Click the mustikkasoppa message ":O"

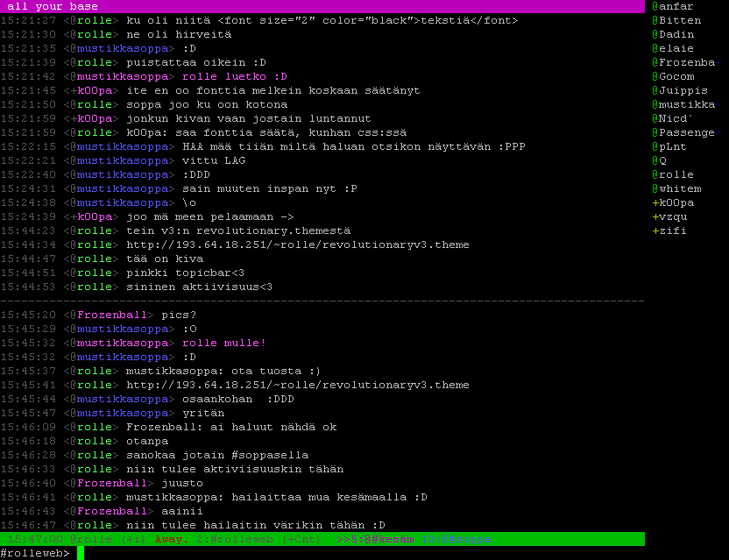point(189,329)
